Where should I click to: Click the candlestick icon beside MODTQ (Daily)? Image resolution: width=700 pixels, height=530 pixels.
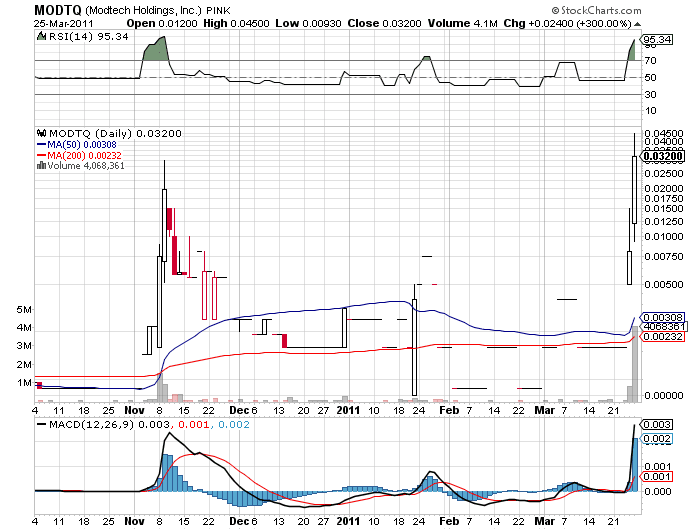tap(42, 133)
